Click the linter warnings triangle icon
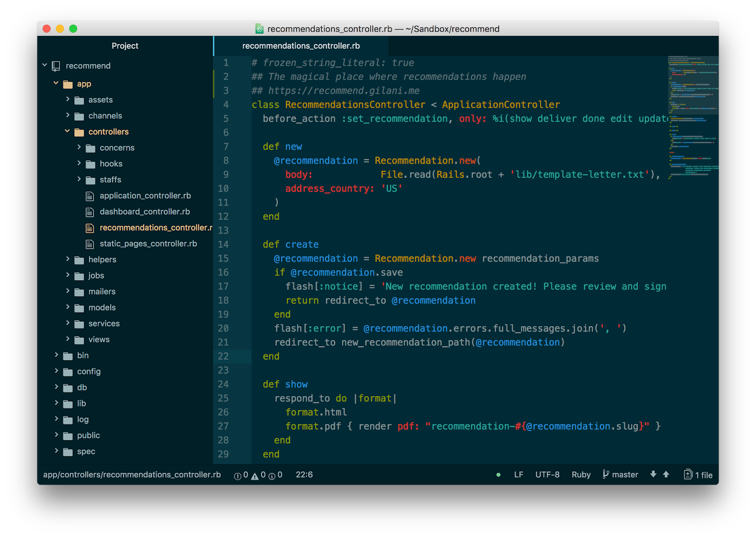The height and width of the screenshot is (538, 756). [255, 476]
